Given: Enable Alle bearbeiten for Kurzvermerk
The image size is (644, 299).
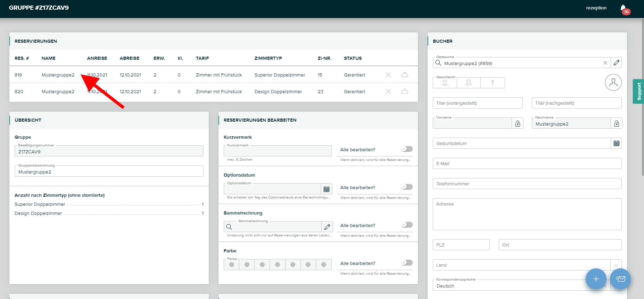Looking at the screenshot, I should pyautogui.click(x=407, y=149).
